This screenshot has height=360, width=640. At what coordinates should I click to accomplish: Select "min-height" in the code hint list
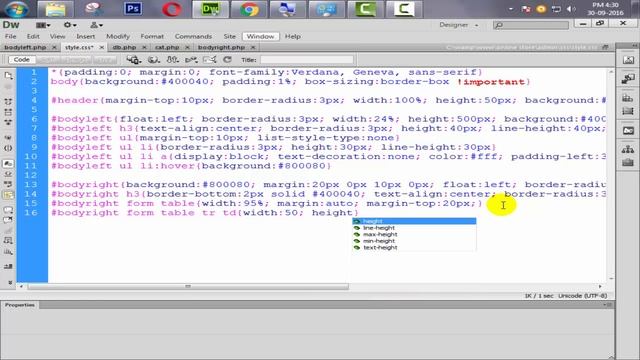pyautogui.click(x=414, y=241)
